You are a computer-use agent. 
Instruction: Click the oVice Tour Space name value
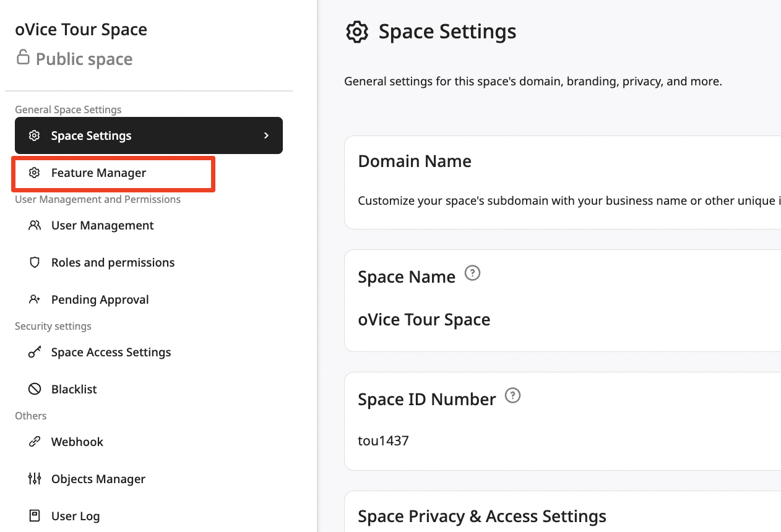coord(424,319)
